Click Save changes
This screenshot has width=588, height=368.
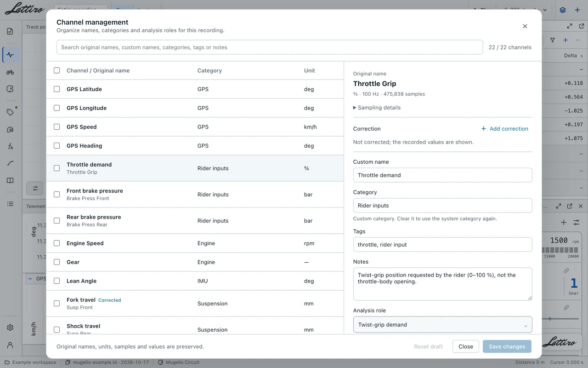[507, 346]
